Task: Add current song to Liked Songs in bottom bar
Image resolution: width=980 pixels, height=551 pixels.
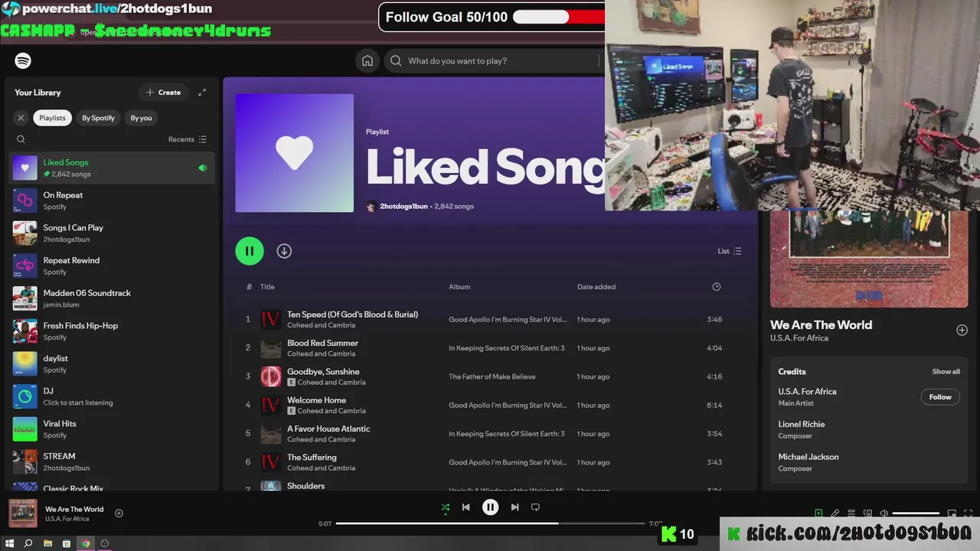Action: [x=119, y=514]
